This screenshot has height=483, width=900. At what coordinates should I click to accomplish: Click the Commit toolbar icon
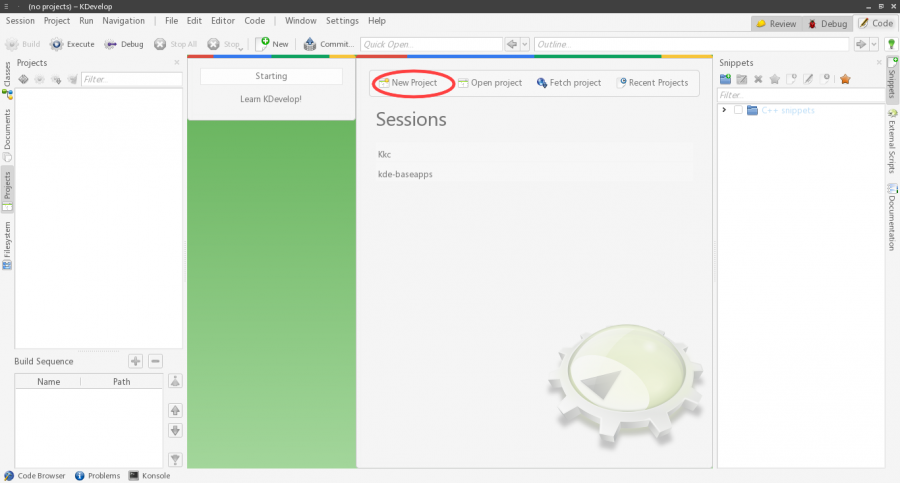pos(310,44)
